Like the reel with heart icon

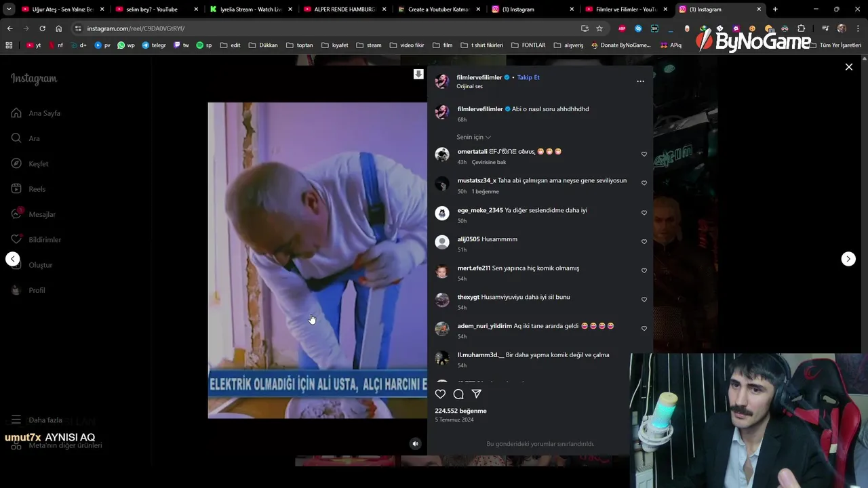click(440, 394)
